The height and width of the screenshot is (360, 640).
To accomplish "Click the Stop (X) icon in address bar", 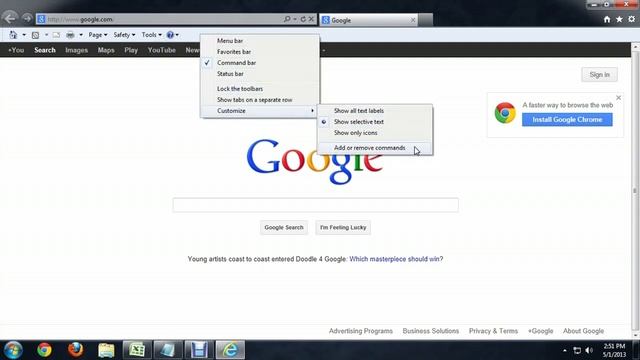I will pos(311,19).
